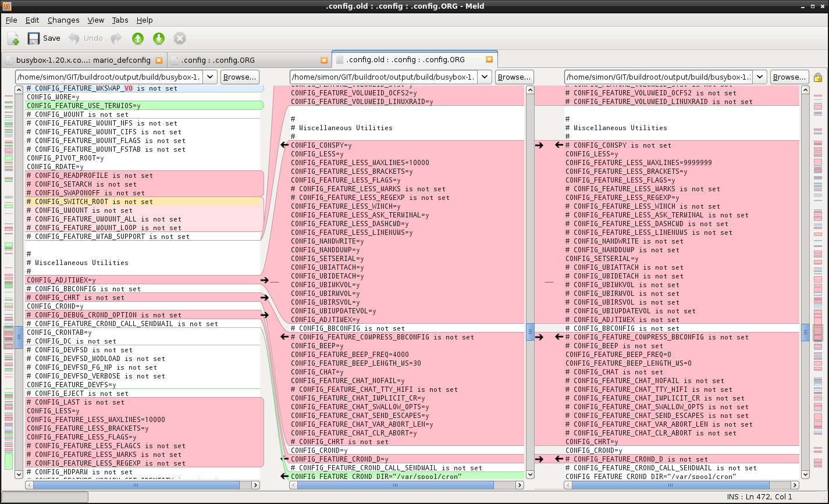Click the left pane horizontal scrollbar
829x504 pixels.
click(x=137, y=485)
